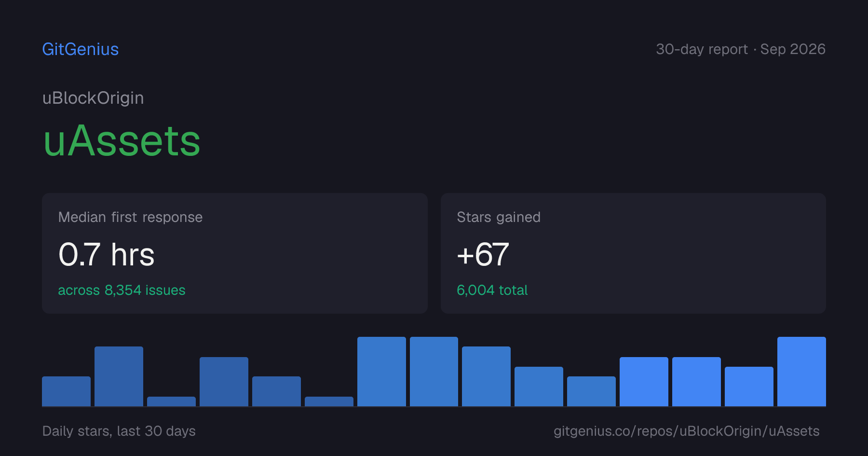
Task: Select the second-to-last chart bar
Action: coord(749,387)
